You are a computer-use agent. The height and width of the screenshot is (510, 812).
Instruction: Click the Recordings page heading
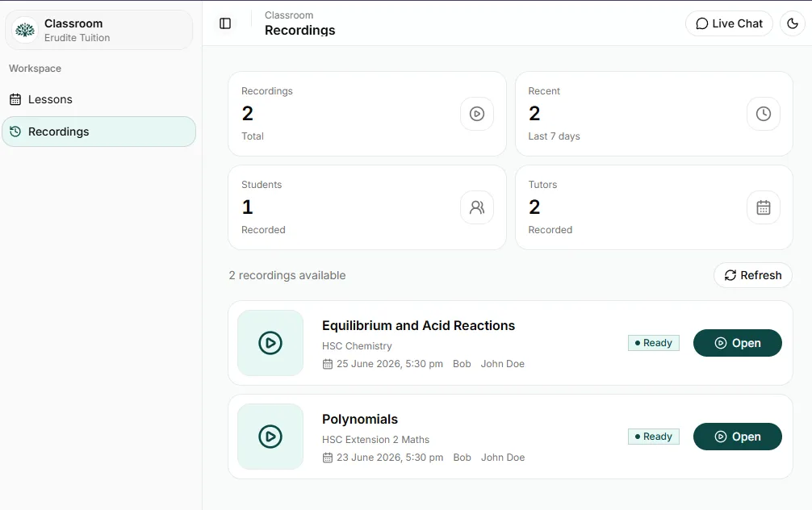[299, 30]
